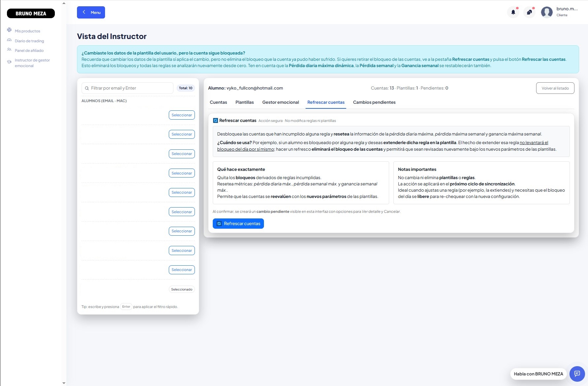Open Habla con BRUNO MEZA chat label
This screenshot has width=588, height=386.
tap(538, 374)
